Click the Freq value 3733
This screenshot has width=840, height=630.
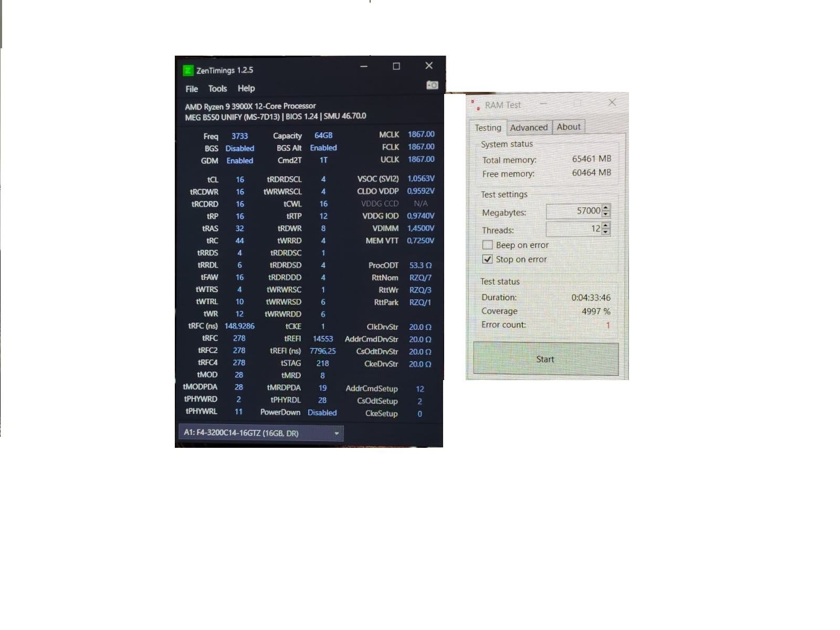click(239, 136)
